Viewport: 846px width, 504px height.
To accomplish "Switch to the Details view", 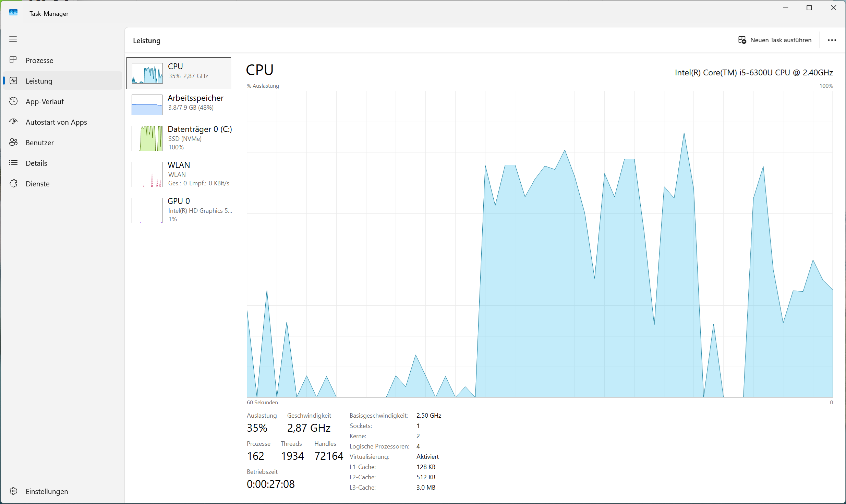I will [36, 163].
